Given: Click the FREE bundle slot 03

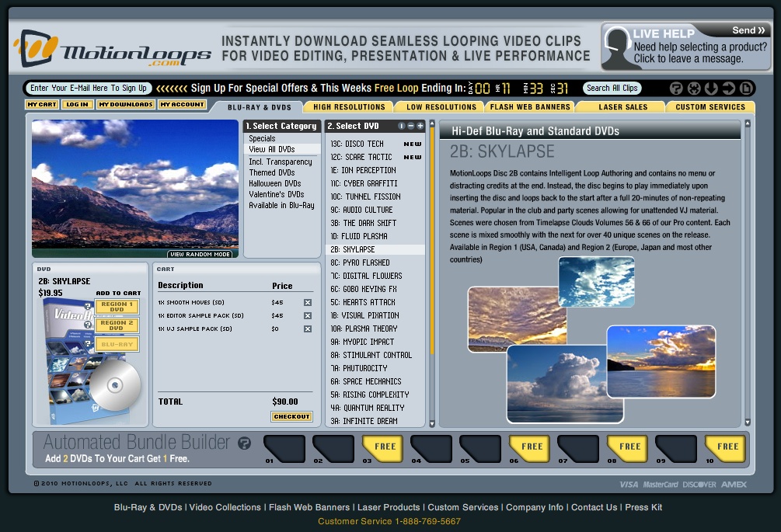Looking at the screenshot, I should 382,448.
